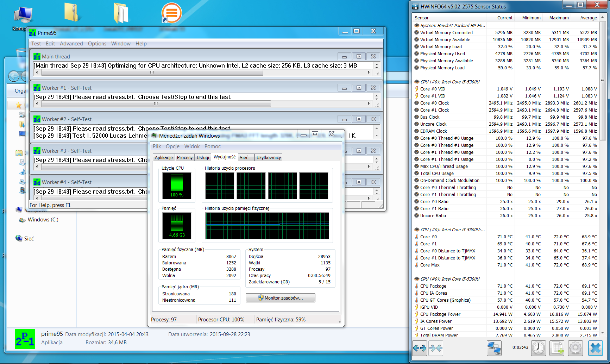
Task: Click the Worker #4 Self-Test icon
Action: pyautogui.click(x=37, y=182)
